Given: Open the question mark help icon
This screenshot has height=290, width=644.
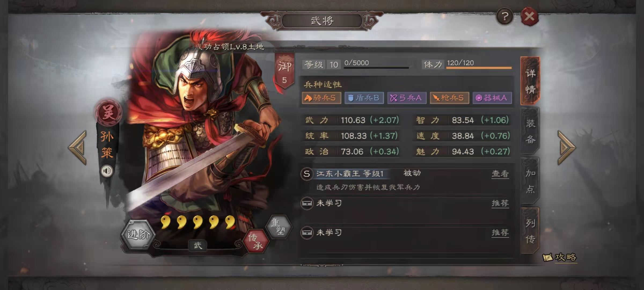Looking at the screenshot, I should point(505,17).
